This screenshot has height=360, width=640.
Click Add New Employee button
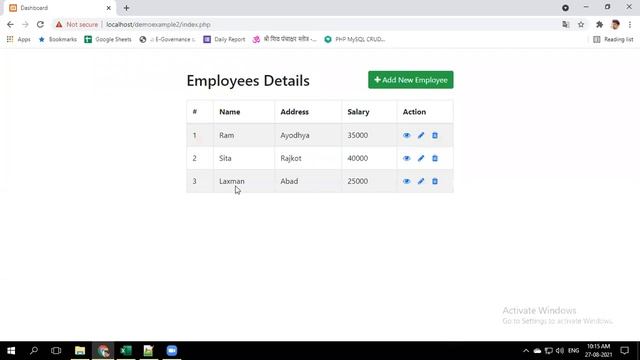coord(411,80)
